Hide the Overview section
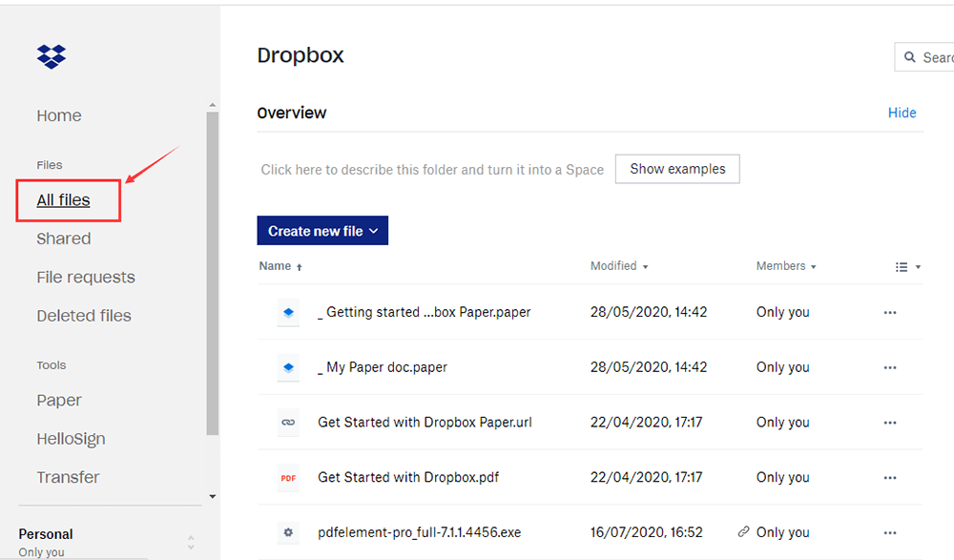The width and height of the screenshot is (954, 560). pos(902,113)
